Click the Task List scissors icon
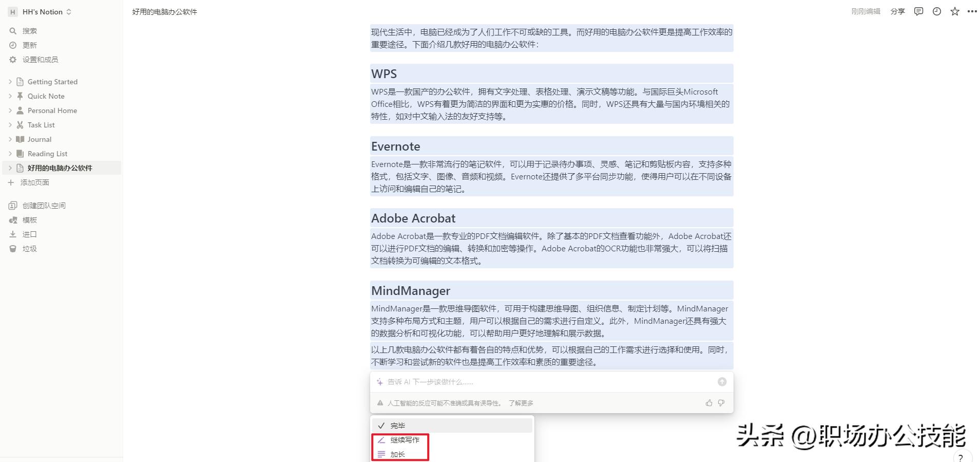 (x=20, y=125)
